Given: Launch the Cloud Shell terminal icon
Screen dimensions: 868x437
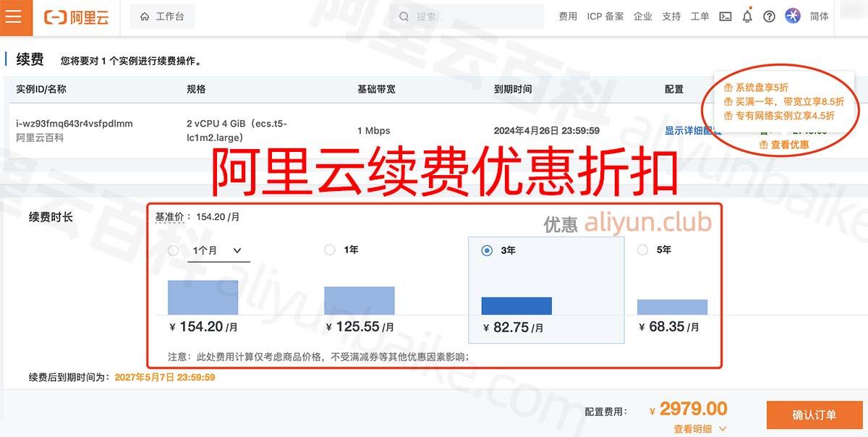Looking at the screenshot, I should pyautogui.click(x=726, y=17).
